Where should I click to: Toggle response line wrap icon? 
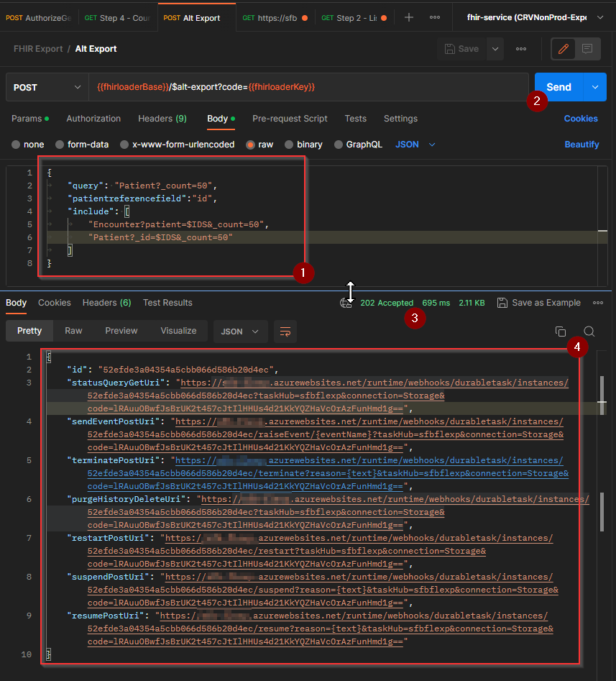click(x=285, y=332)
